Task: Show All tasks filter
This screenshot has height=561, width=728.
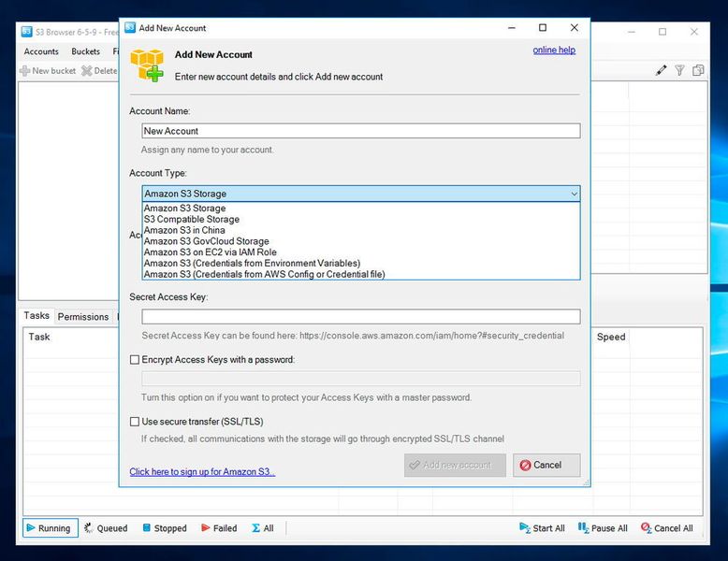Action: tap(263, 528)
